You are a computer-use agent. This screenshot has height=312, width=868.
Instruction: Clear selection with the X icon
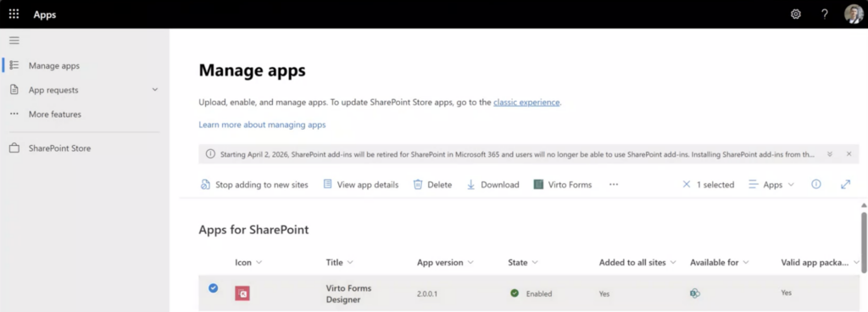pyautogui.click(x=687, y=185)
